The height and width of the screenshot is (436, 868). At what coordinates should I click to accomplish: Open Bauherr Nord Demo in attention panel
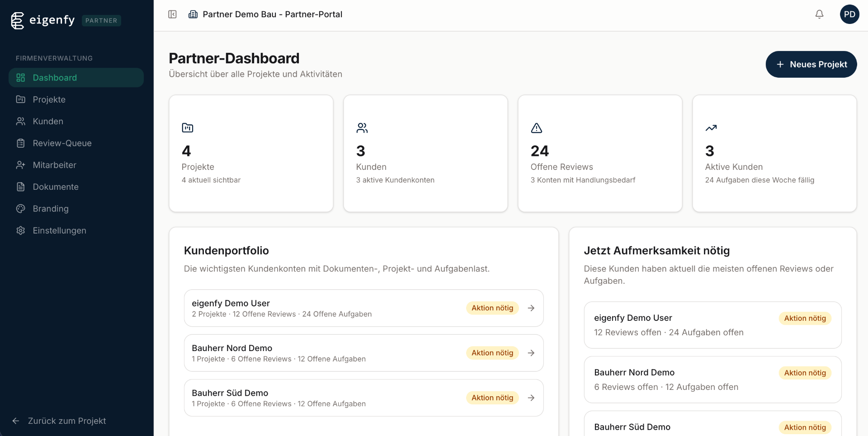712,380
